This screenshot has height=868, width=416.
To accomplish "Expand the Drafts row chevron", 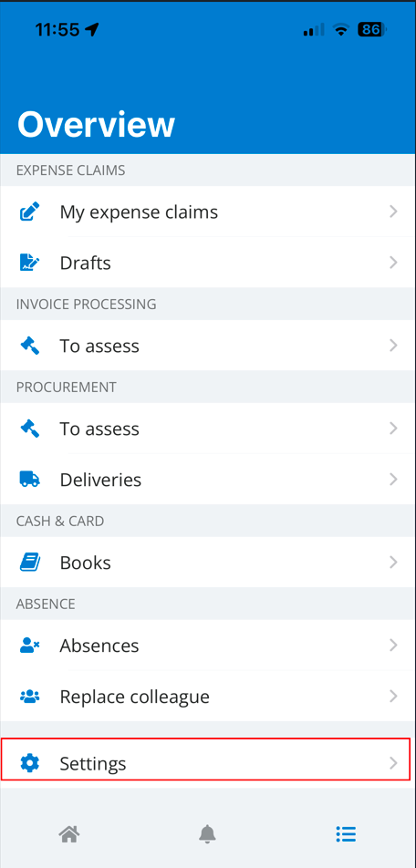I will pos(393,263).
